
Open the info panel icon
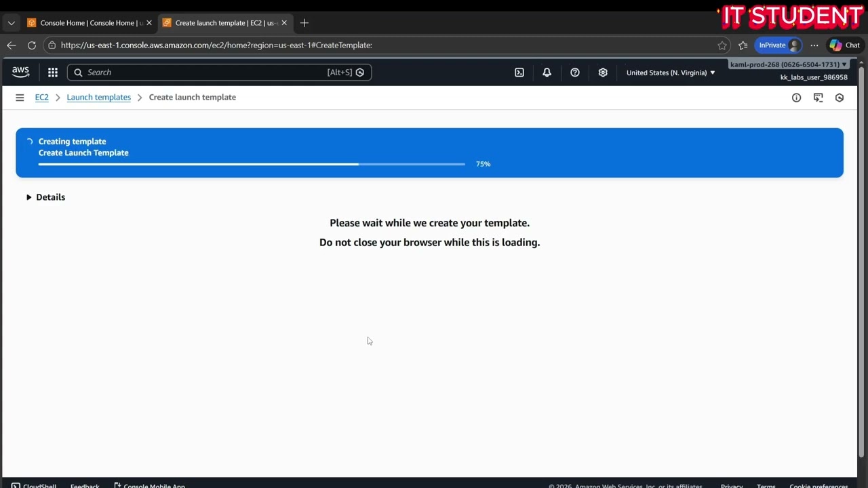click(x=797, y=98)
